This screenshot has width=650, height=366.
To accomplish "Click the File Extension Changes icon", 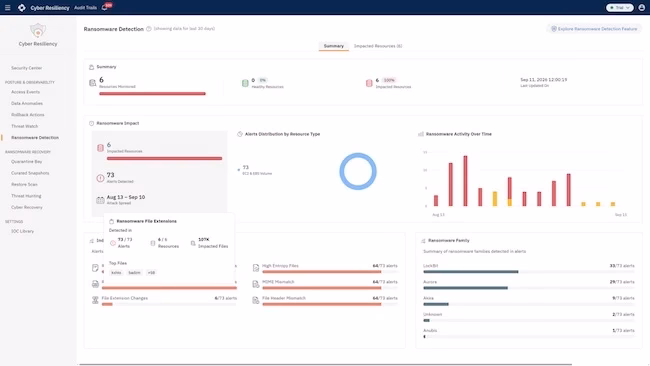I will [95, 300].
